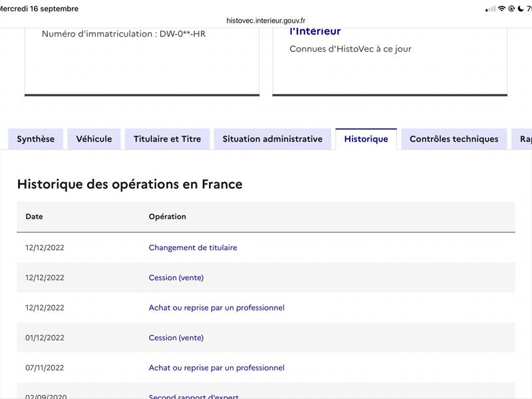Click the Changement de titulaire operation link
Viewport: 532px width, 399px height.
pos(193,247)
